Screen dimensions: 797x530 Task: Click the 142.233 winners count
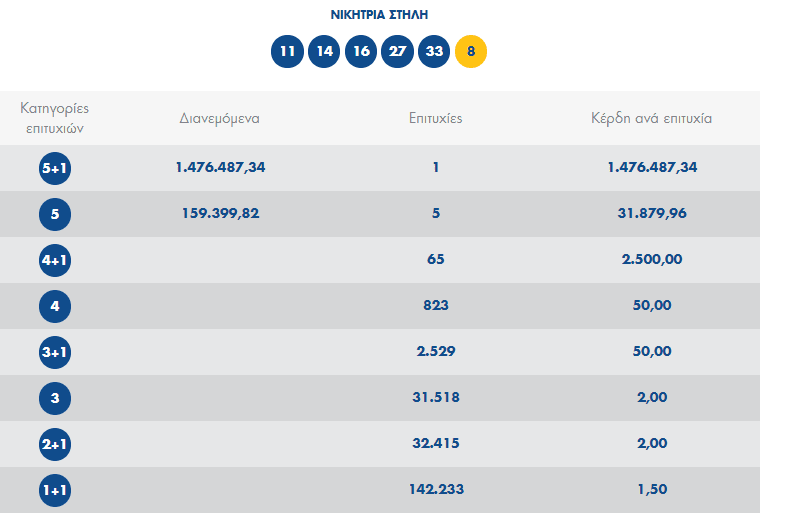click(x=435, y=489)
